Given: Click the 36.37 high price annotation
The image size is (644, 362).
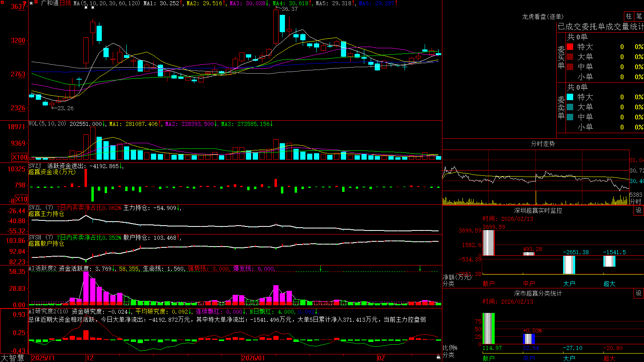Looking at the screenshot, I should click(x=290, y=9).
